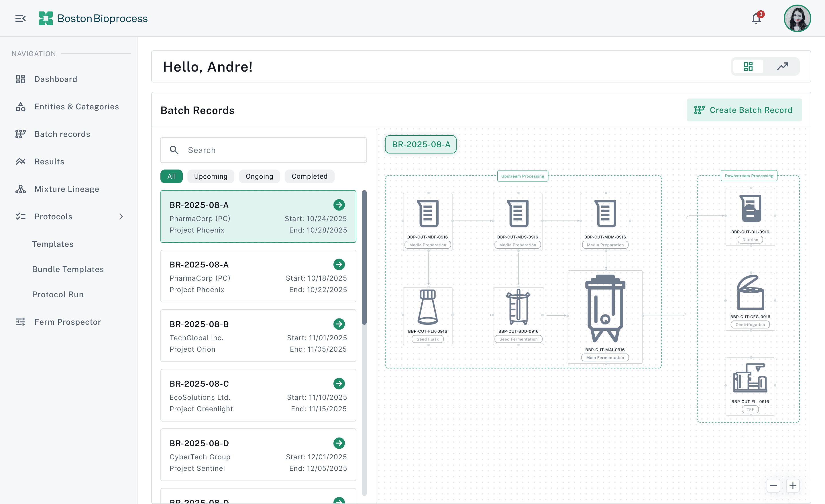This screenshot has width=825, height=504.
Task: Expand the Protocols menu chevron
Action: tap(121, 216)
